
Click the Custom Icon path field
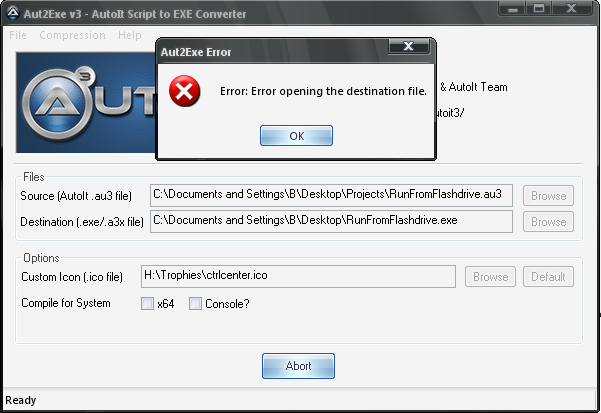click(x=298, y=276)
